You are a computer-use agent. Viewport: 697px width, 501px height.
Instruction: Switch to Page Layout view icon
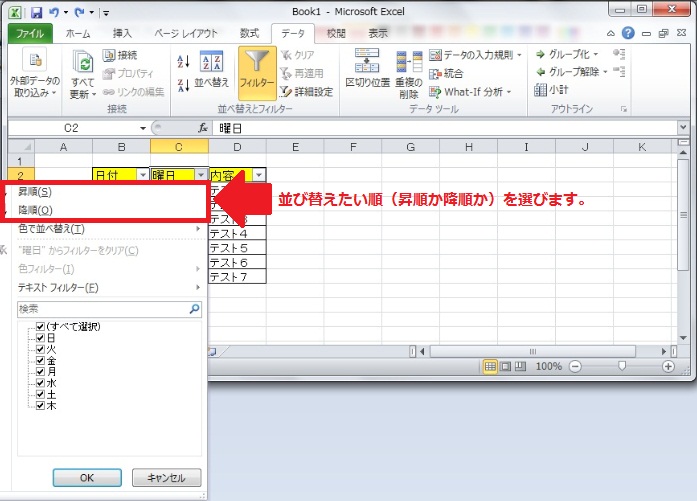point(505,366)
